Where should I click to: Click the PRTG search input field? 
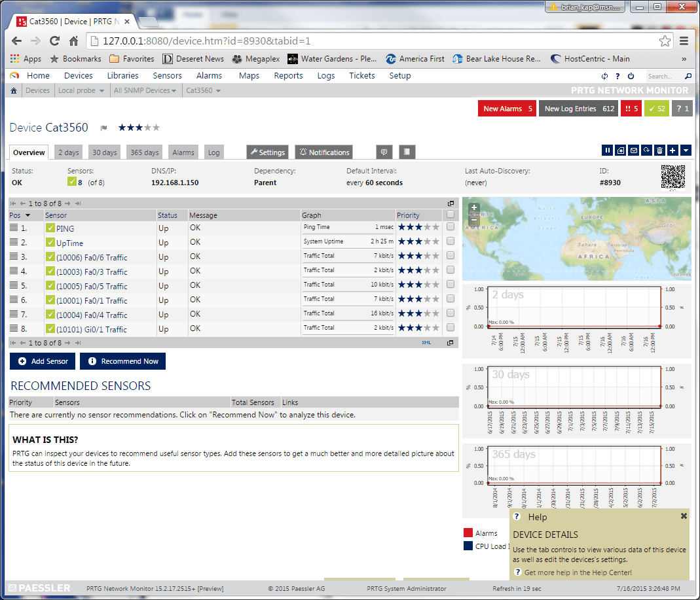click(x=664, y=77)
